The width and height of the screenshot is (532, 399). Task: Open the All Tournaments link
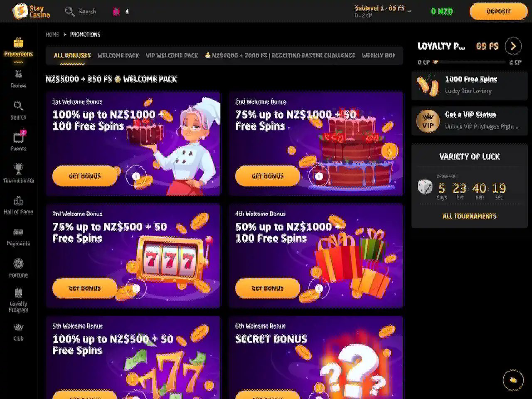click(470, 216)
